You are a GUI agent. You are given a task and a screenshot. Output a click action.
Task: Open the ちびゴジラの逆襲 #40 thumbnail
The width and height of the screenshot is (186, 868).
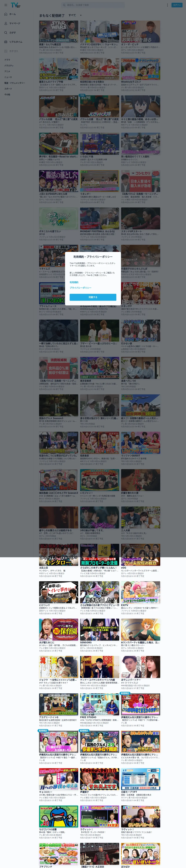point(58,817)
